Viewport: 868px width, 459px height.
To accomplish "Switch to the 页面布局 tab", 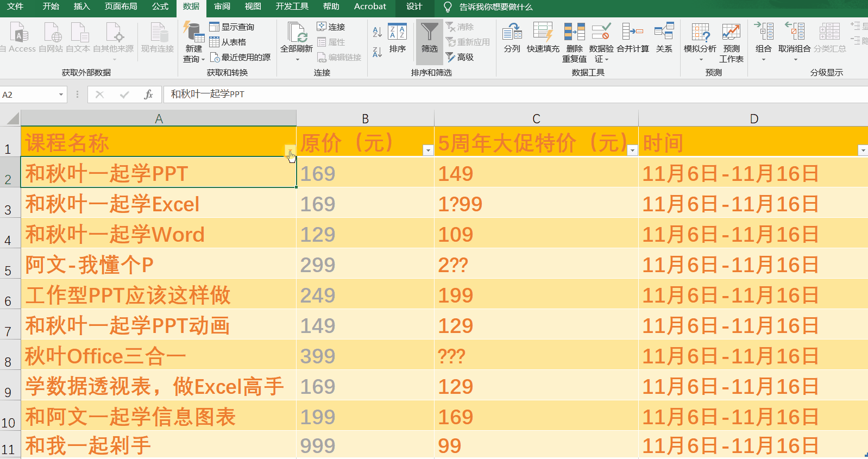I will [121, 7].
